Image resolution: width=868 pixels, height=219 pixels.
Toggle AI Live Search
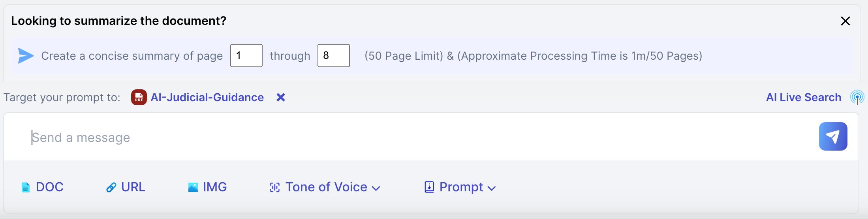[x=804, y=97]
